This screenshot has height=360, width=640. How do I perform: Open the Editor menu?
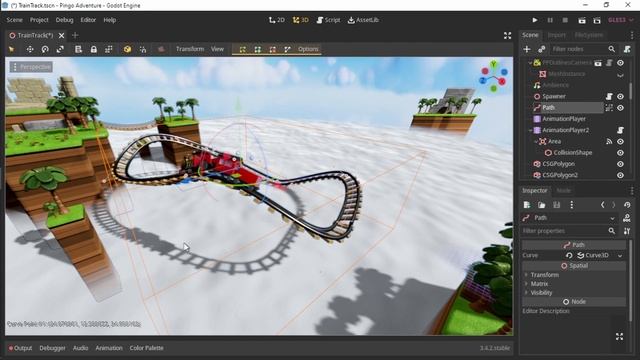(88, 20)
